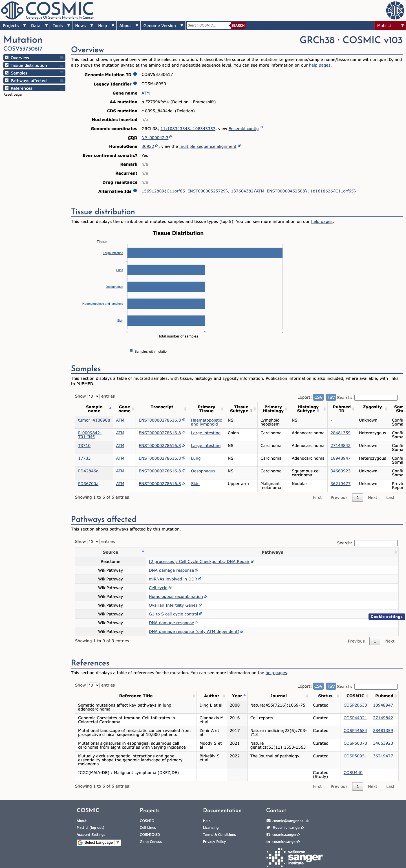Click the Facebook icon beside cosmic.sanger

(x=268, y=834)
